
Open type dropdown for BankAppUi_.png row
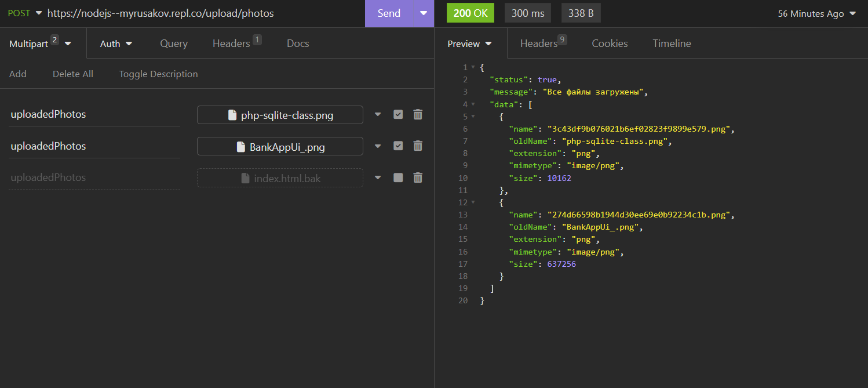pyautogui.click(x=378, y=146)
